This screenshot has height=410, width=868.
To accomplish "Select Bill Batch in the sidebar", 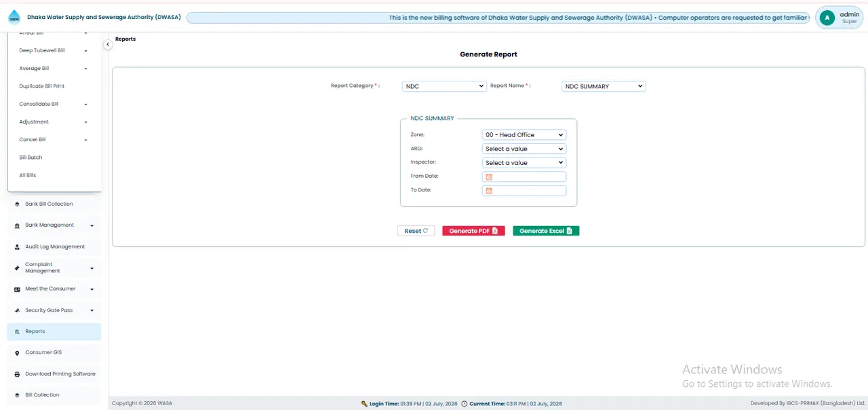I will point(31,157).
